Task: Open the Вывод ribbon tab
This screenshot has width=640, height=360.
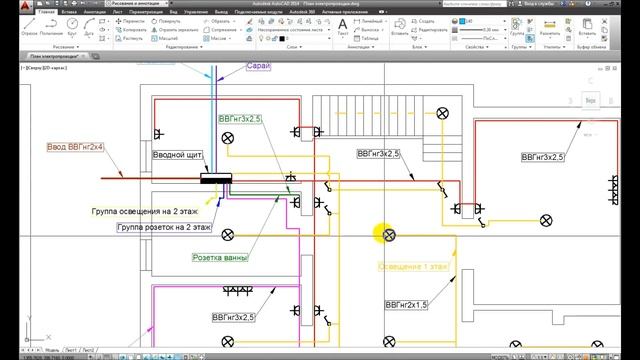Action: (x=221, y=12)
